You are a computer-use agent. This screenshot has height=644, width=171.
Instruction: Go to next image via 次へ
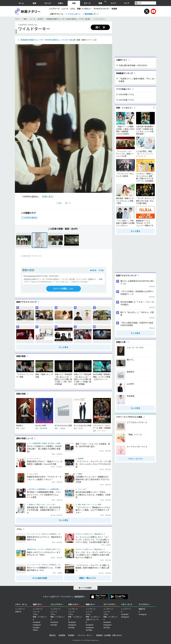(68, 203)
